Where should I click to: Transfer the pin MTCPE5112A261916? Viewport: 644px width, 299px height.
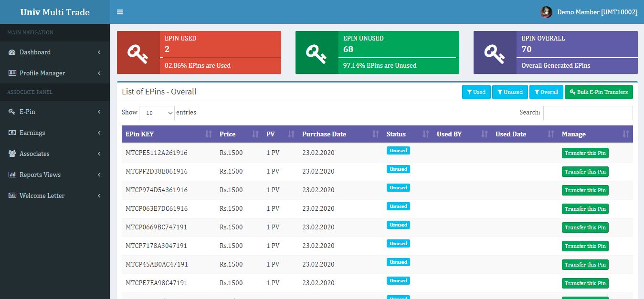click(x=585, y=153)
